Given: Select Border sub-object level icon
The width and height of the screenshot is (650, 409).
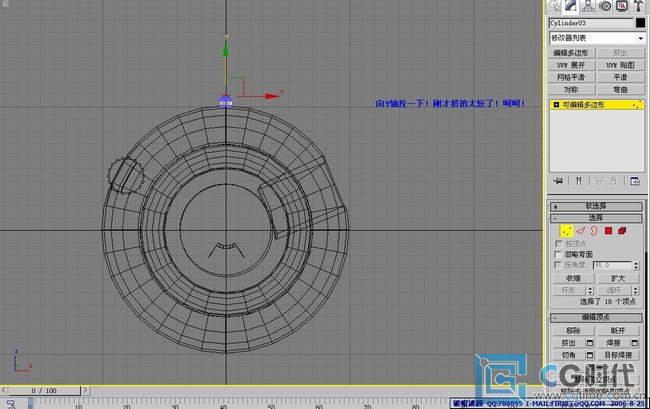Looking at the screenshot, I should coord(594,231).
